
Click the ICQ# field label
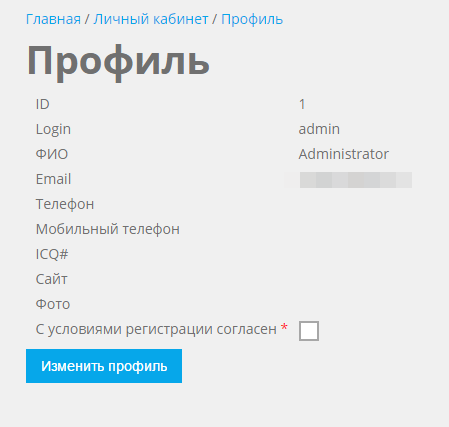tap(52, 254)
